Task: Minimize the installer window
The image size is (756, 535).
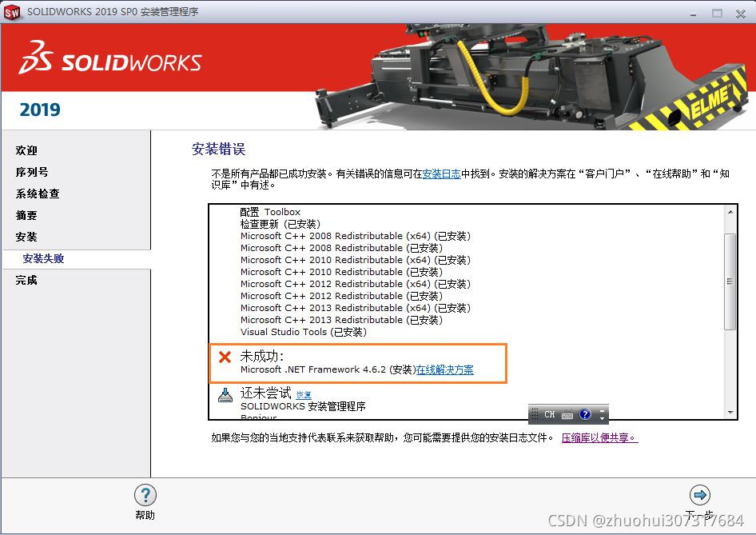Action: pos(693,14)
